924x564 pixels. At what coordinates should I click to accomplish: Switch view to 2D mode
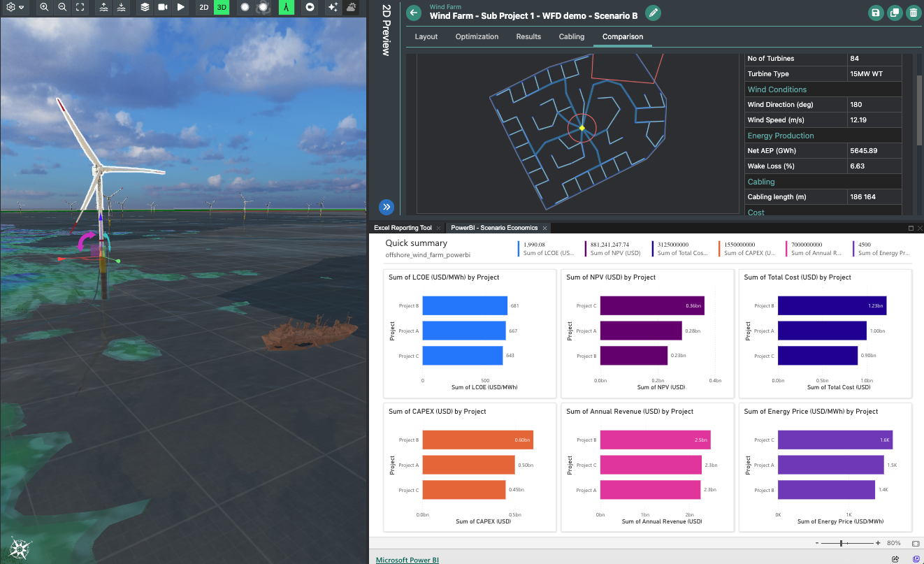203,7
